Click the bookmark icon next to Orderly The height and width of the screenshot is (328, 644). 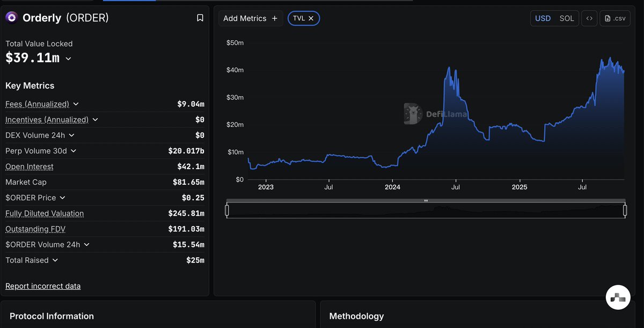(x=200, y=18)
